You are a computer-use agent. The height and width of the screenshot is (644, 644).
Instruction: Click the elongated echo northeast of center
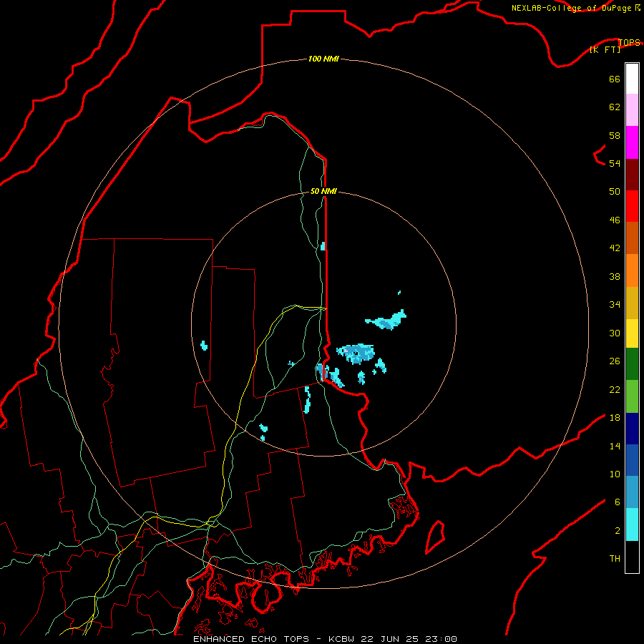(386, 320)
